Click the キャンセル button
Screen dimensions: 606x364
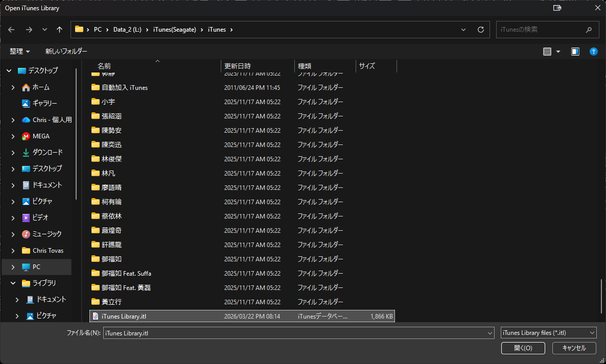coord(574,348)
